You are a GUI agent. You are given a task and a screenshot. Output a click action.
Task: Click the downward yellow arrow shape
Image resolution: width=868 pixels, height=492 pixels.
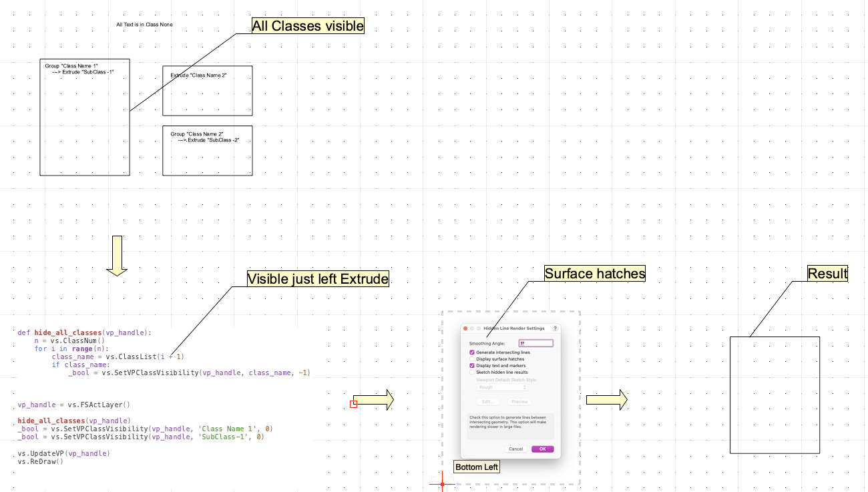tap(117, 256)
